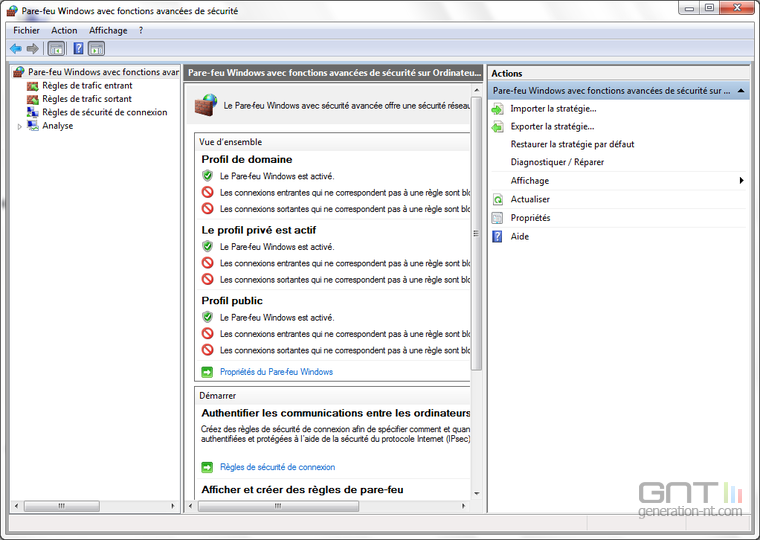Click the "Le profil privé est actif" heading

tap(259, 230)
